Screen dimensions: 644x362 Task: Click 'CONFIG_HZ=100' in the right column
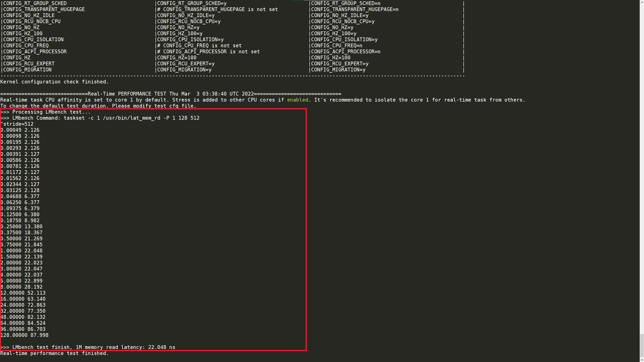(330, 58)
